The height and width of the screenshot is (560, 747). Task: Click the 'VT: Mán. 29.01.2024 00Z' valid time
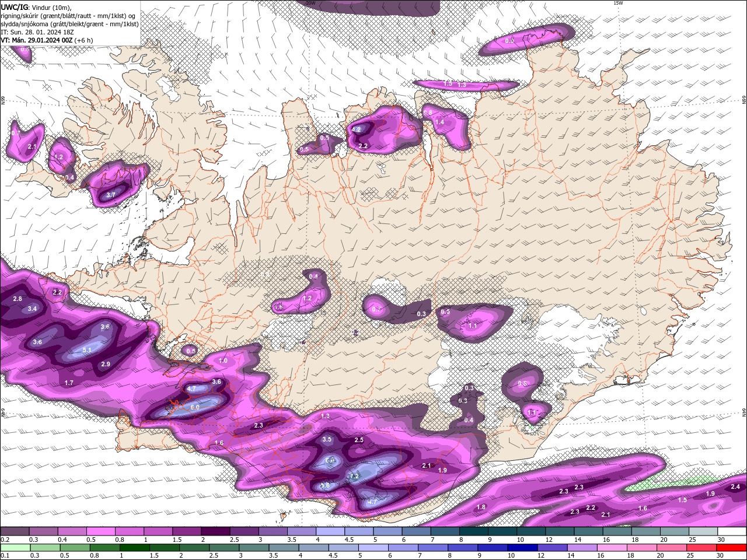pyautogui.click(x=36, y=40)
